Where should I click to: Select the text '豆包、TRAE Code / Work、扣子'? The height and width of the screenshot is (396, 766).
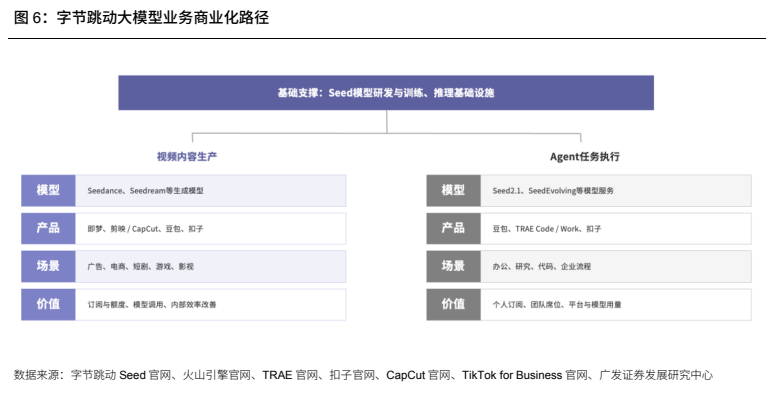pos(547,229)
